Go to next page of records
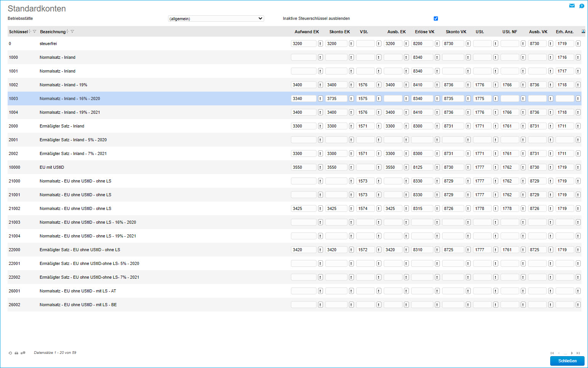Screen dimensions: 588x368 (572, 353)
